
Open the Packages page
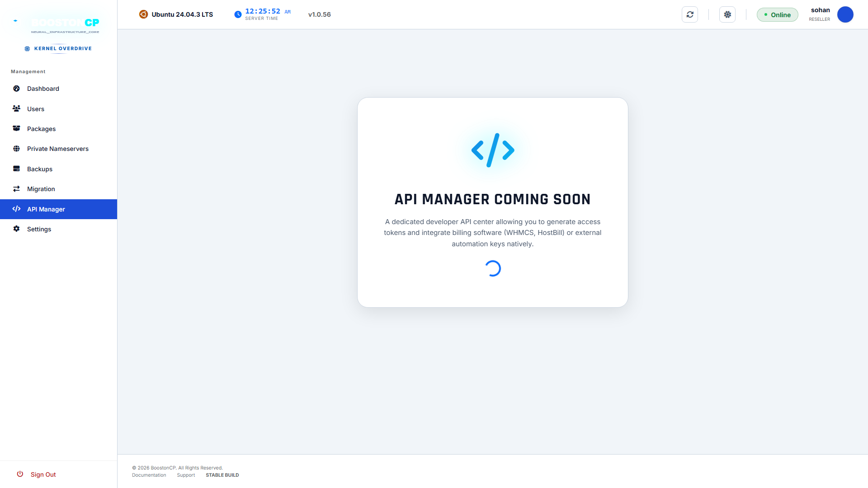pyautogui.click(x=59, y=129)
